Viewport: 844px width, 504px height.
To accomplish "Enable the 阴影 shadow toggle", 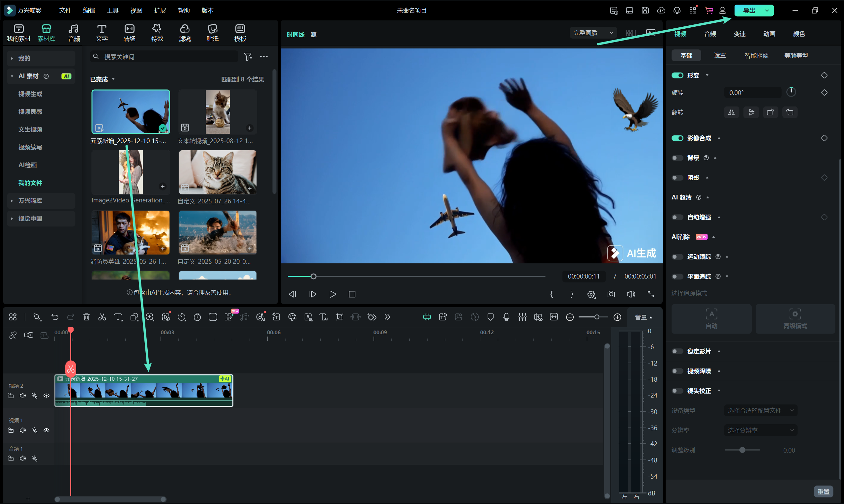I will point(677,178).
